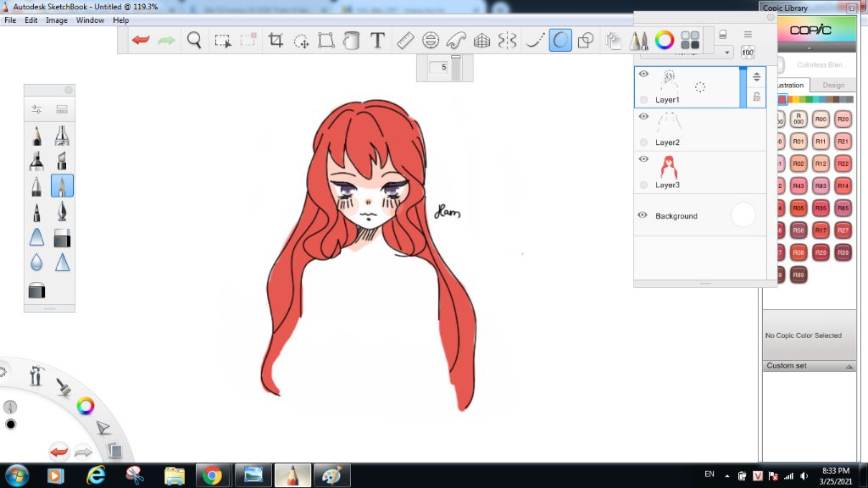Hide Layer2 using its eye icon
The height and width of the screenshot is (488, 868).
(x=643, y=116)
